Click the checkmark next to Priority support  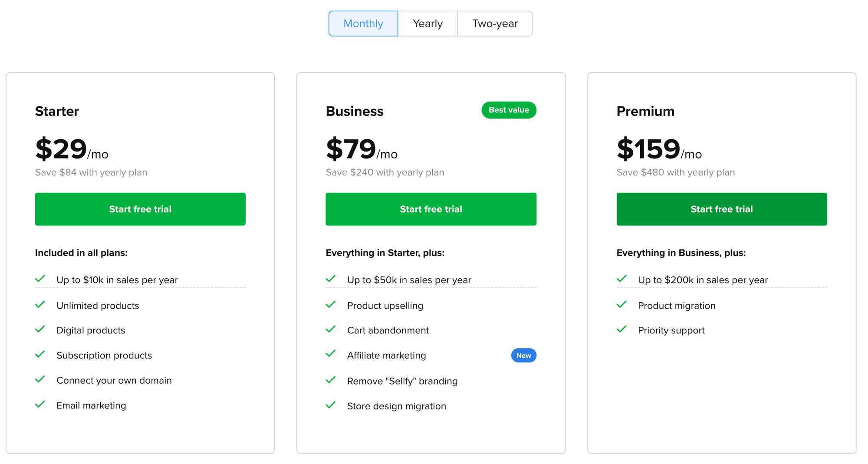[x=621, y=329]
